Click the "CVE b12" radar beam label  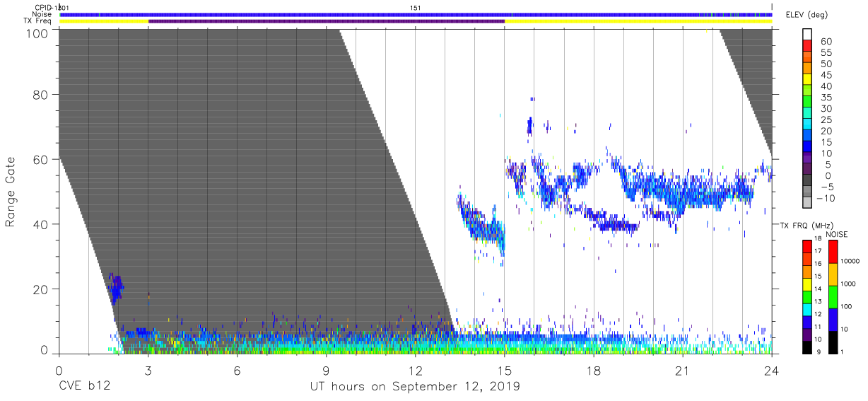click(x=84, y=387)
